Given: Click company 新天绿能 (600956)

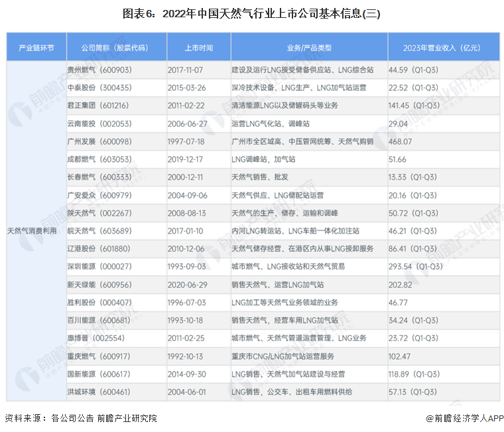Looking at the screenshot, I should point(99,285).
